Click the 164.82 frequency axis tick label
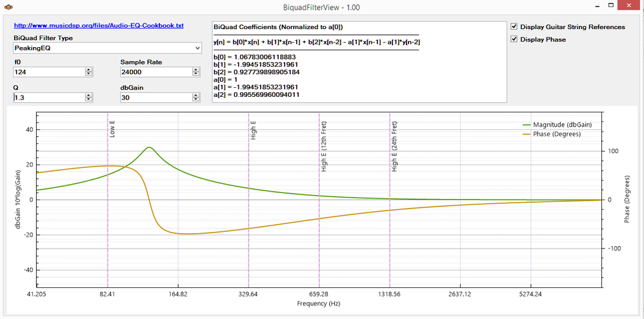The width and height of the screenshot is (644, 319). pos(178,294)
